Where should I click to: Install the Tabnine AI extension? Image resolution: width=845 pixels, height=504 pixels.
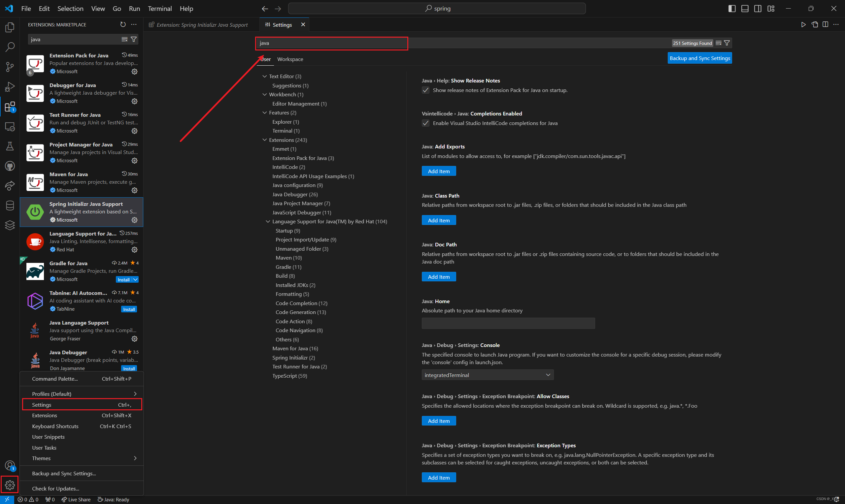click(x=129, y=309)
